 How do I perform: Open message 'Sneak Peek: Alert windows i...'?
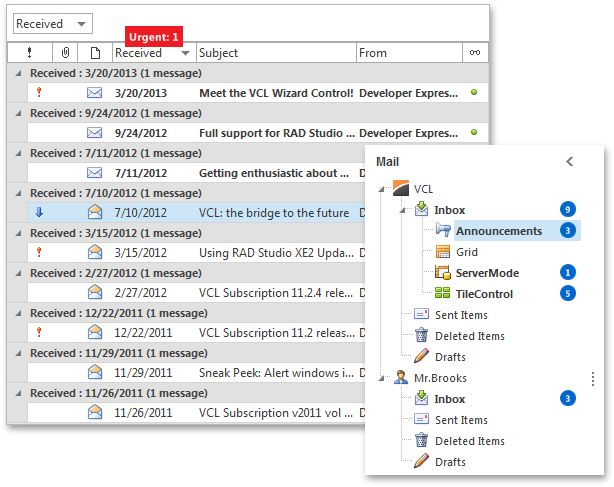point(276,373)
